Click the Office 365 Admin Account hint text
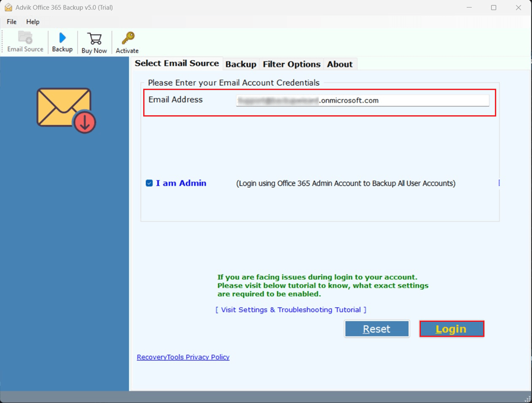532x403 pixels. pyautogui.click(x=346, y=184)
